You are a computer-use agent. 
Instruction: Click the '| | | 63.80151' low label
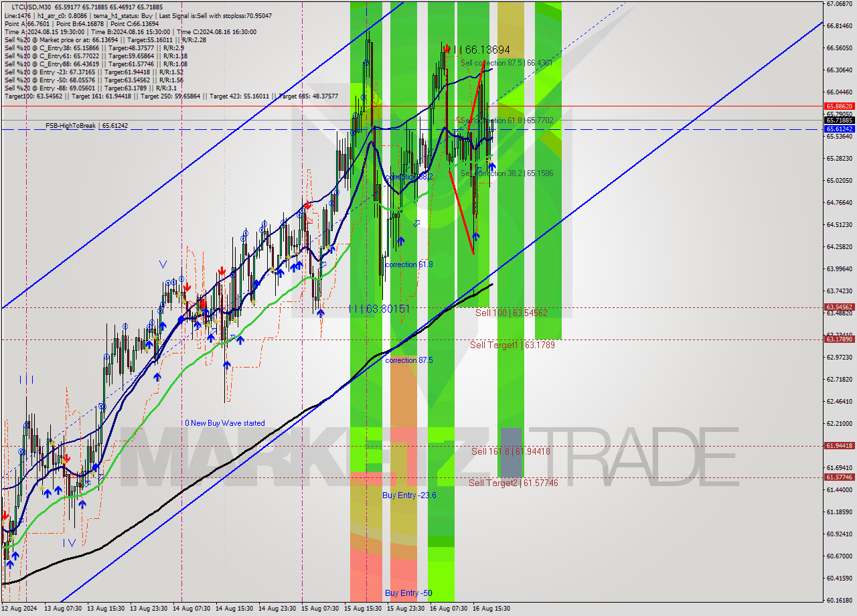(x=378, y=309)
